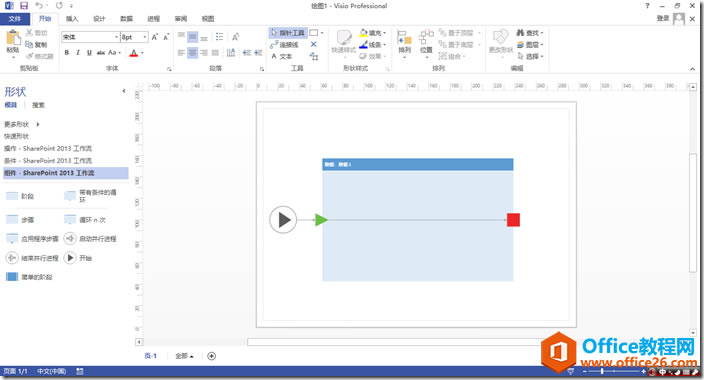Image resolution: width=704 pixels, height=380 pixels.
Task: Click align text right icon
Action: point(204,53)
